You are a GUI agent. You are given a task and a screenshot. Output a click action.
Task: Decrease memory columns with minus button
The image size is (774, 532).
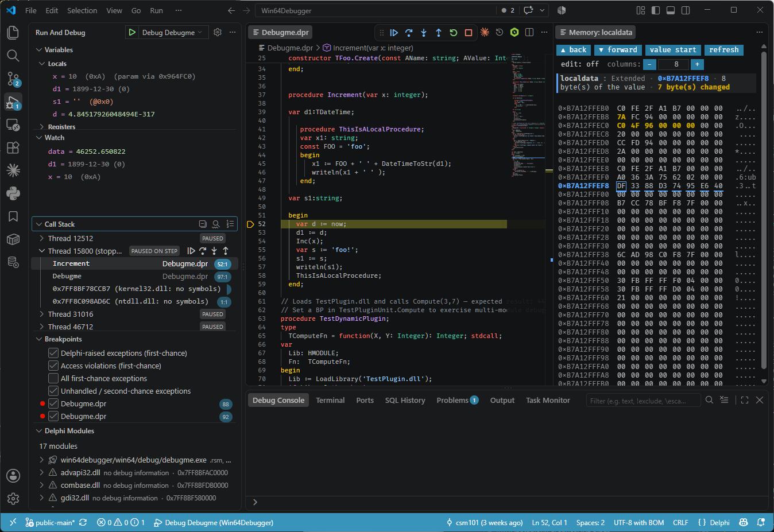[x=649, y=64]
